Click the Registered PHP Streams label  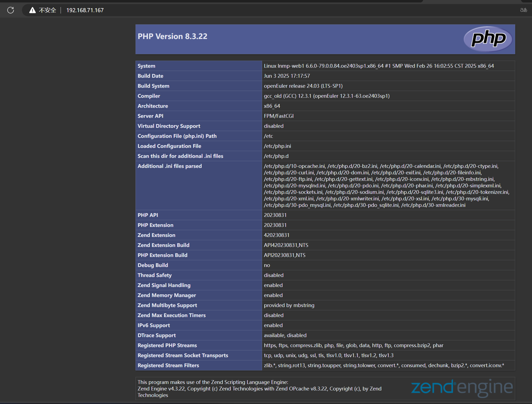click(x=167, y=345)
